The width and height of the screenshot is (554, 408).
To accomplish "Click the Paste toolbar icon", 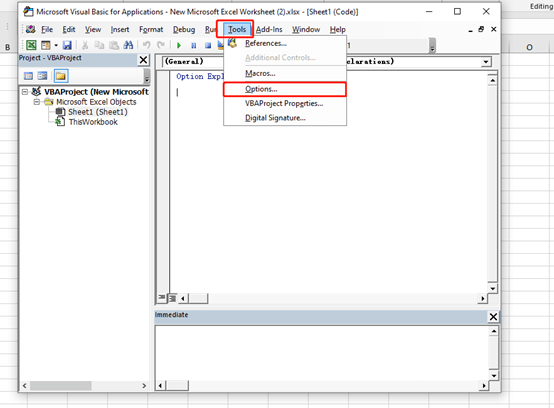I will 114,45.
